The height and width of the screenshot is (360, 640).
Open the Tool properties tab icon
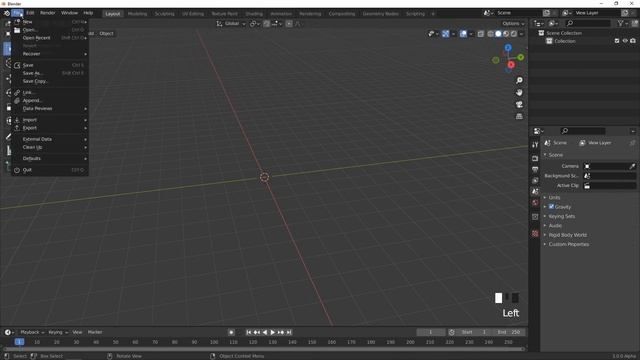(x=535, y=145)
